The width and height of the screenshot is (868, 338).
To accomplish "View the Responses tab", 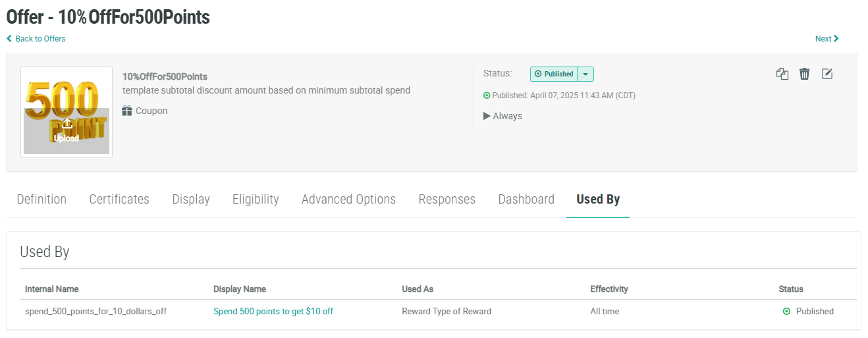I will pos(447,199).
